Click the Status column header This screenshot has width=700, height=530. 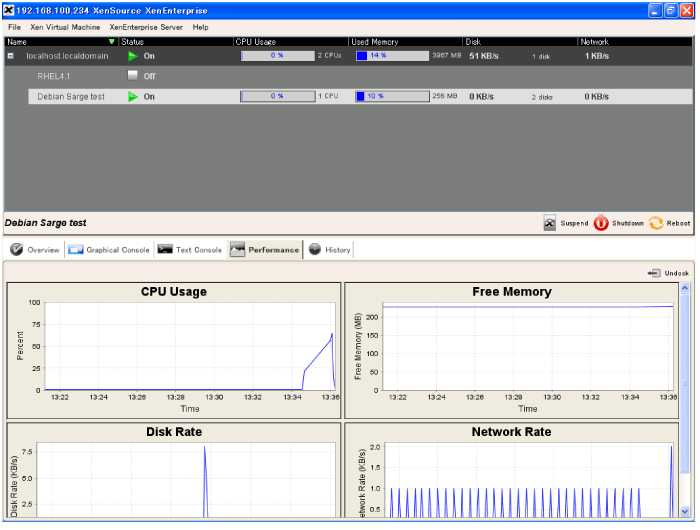(176, 42)
